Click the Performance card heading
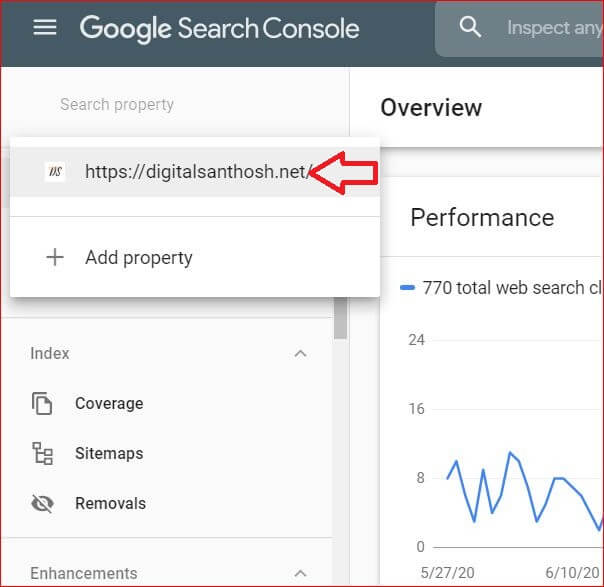 point(482,218)
